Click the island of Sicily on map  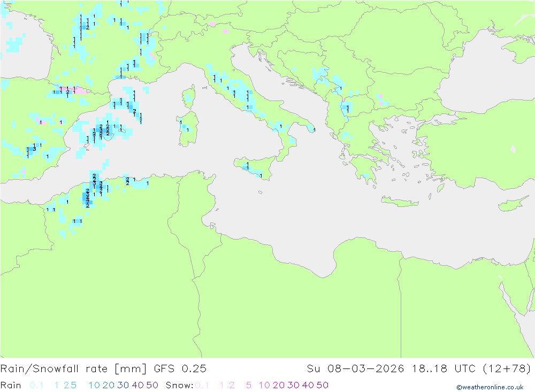pos(255,168)
